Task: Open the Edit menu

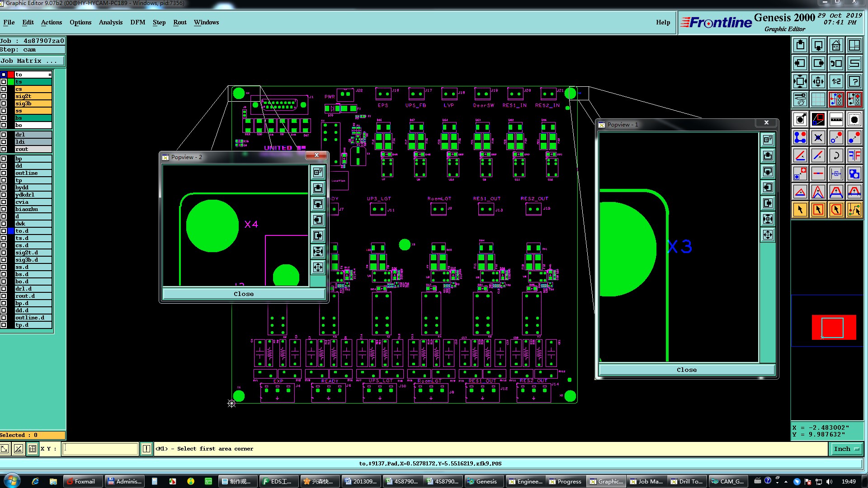Action: click(28, 22)
